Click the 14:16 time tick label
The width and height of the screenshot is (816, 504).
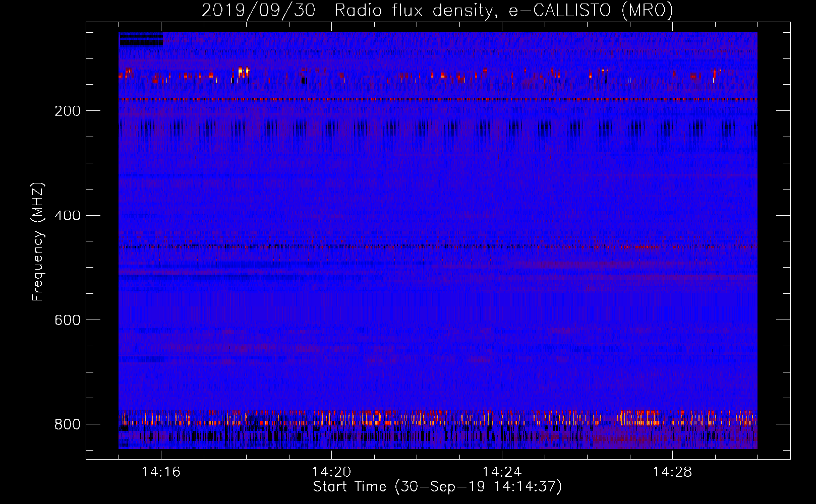(161, 472)
